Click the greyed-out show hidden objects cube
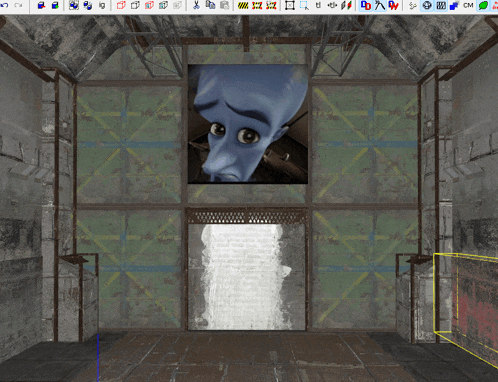This screenshot has width=498, height=382. tap(177, 5)
